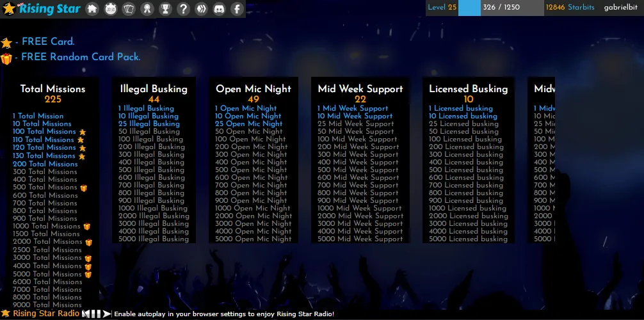Screen dimensions: 644x320
Task: Click the level experience progress bar
Action: 501,8
